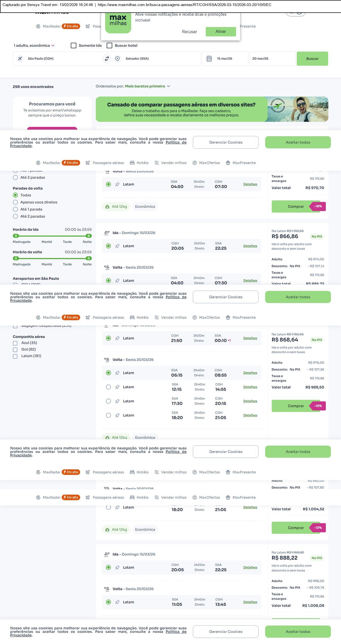This screenshot has width=341, height=644.
Task: Enable the Somente ida checkbox
Action: (x=74, y=45)
